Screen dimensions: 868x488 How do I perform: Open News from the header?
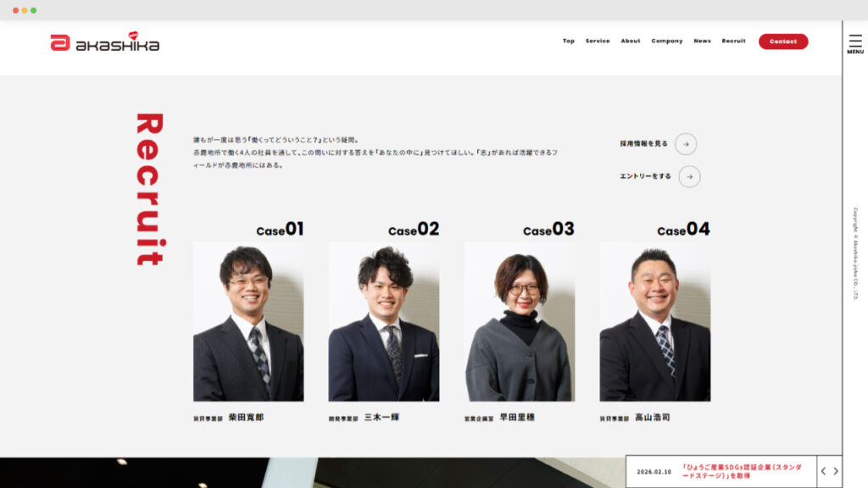[x=702, y=42]
